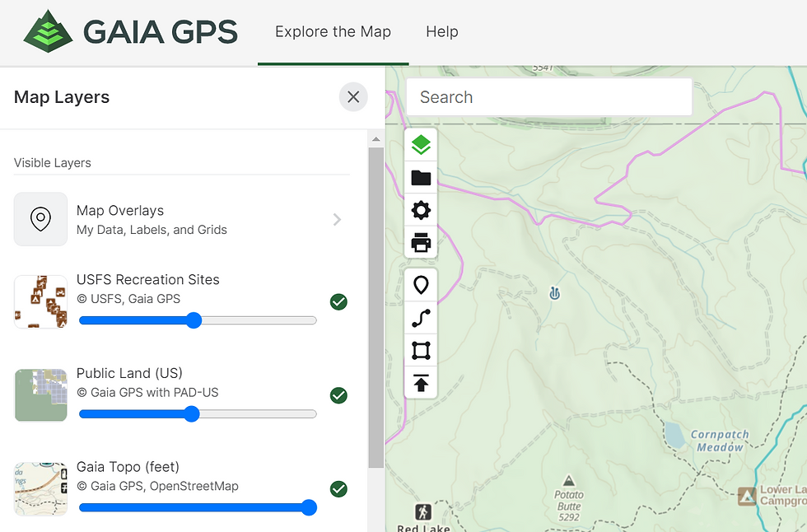Open map settings gear icon
807x532 pixels.
pyautogui.click(x=421, y=210)
